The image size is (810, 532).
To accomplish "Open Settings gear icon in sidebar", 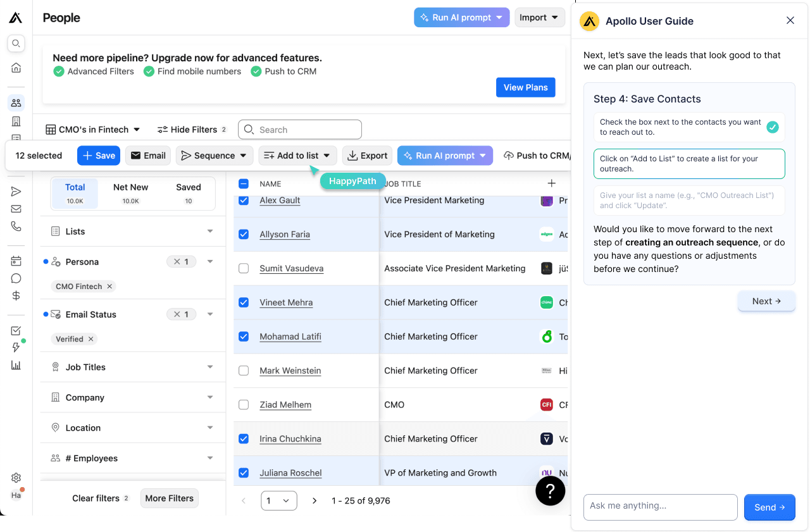I will click(x=16, y=478).
